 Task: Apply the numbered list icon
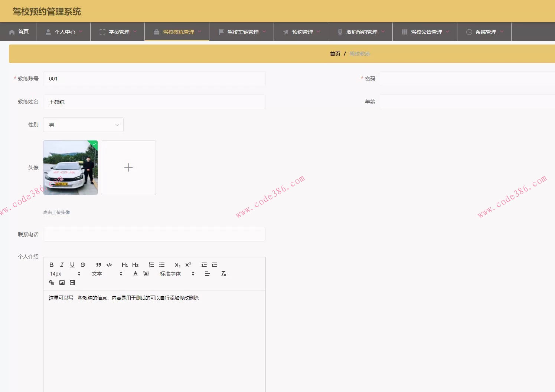(x=151, y=265)
